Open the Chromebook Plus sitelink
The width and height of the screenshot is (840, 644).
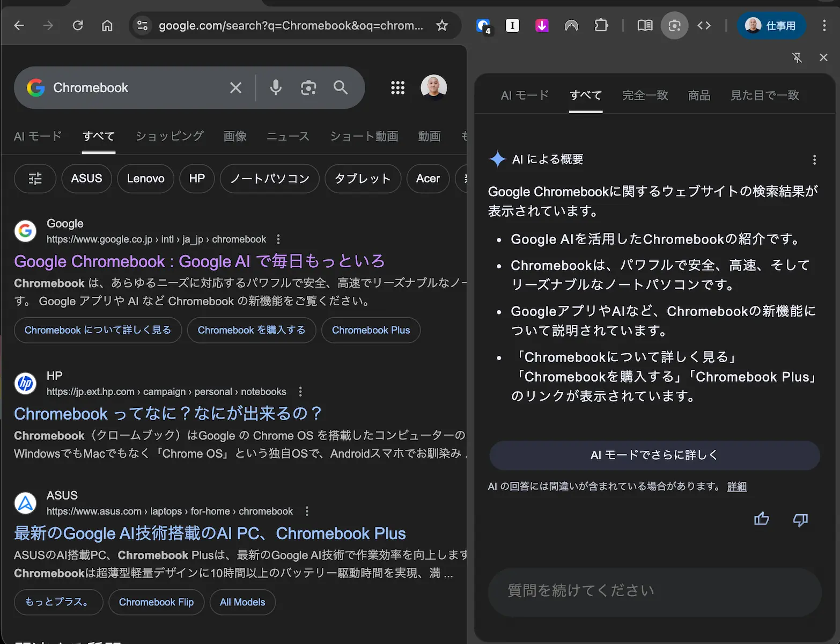coord(371,330)
